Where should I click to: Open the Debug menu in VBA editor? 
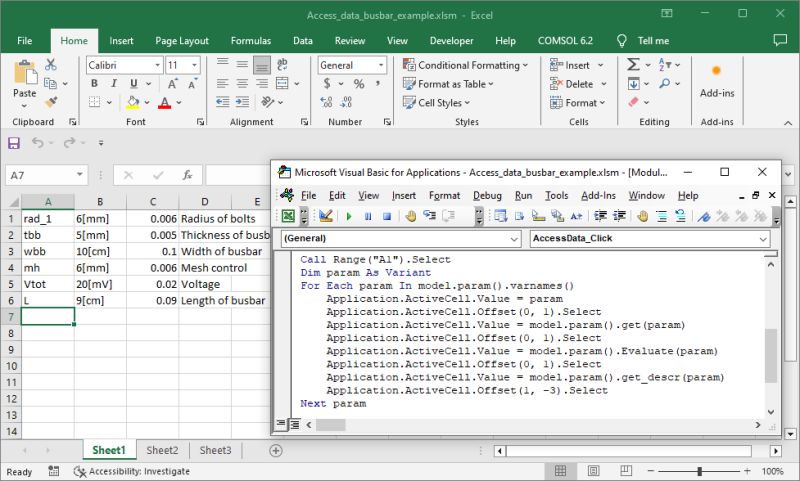click(x=487, y=195)
